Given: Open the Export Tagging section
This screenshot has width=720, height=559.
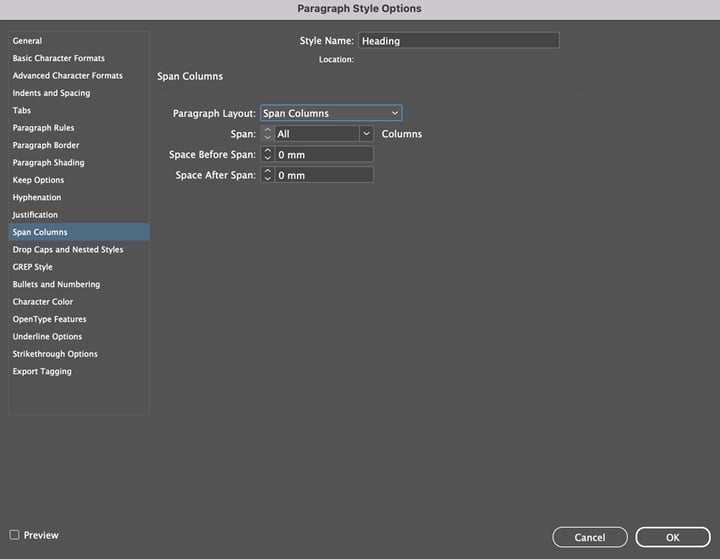Looking at the screenshot, I should point(42,371).
